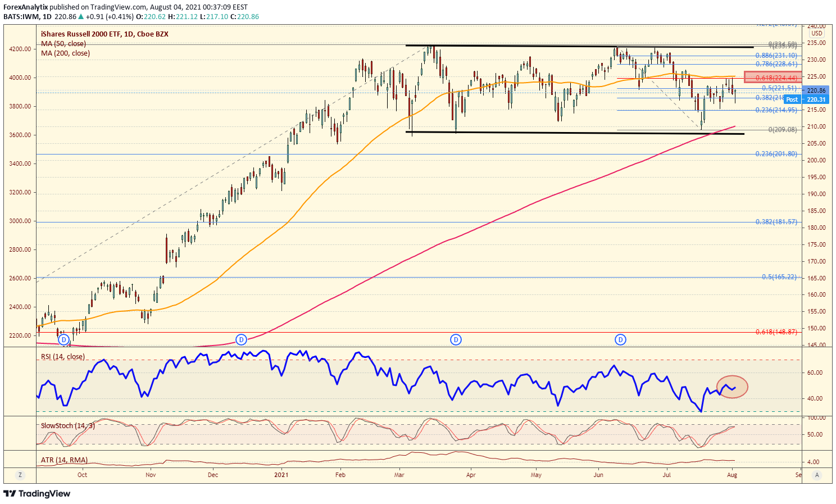Click the 40.00 RSI scale value
This screenshot has height=504, width=836.
click(815, 398)
